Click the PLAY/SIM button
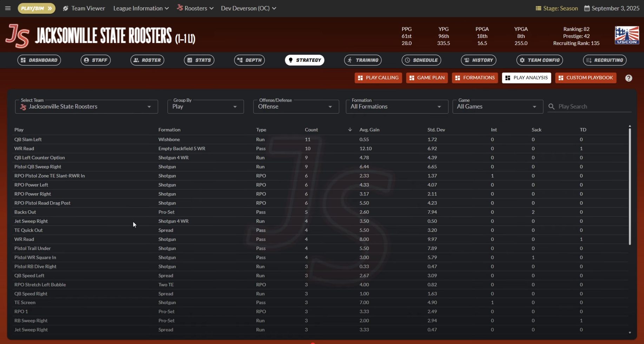This screenshot has width=644, height=344. coord(37,8)
